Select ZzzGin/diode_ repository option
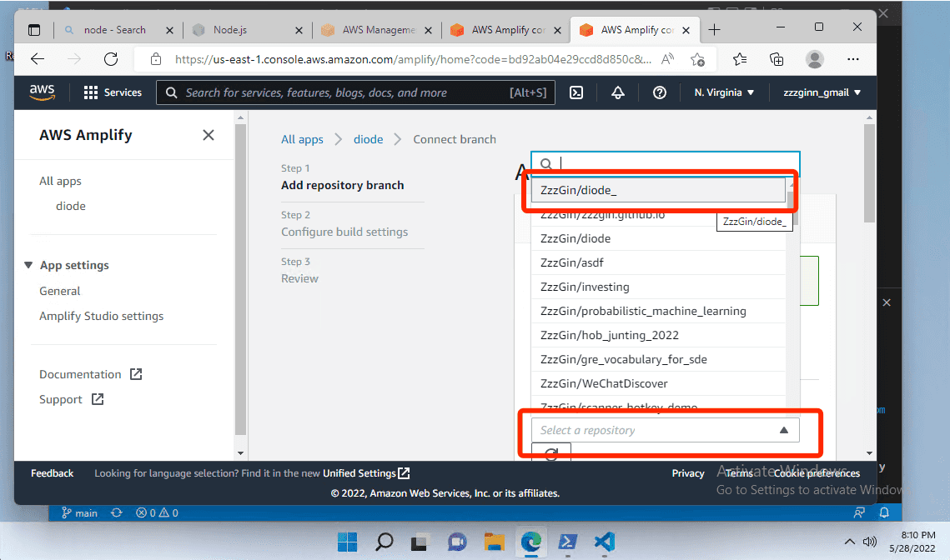Screen dimensions: 950x560 tap(659, 190)
